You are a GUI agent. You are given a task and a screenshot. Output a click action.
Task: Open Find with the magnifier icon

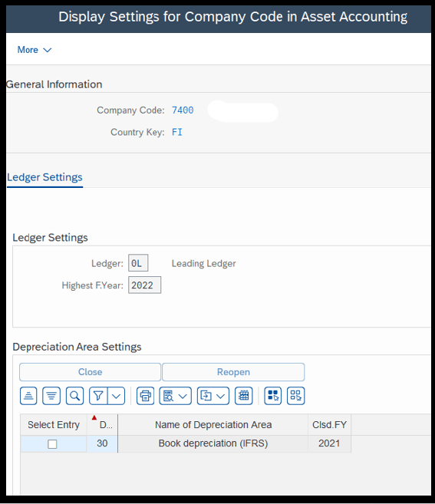tap(74, 396)
